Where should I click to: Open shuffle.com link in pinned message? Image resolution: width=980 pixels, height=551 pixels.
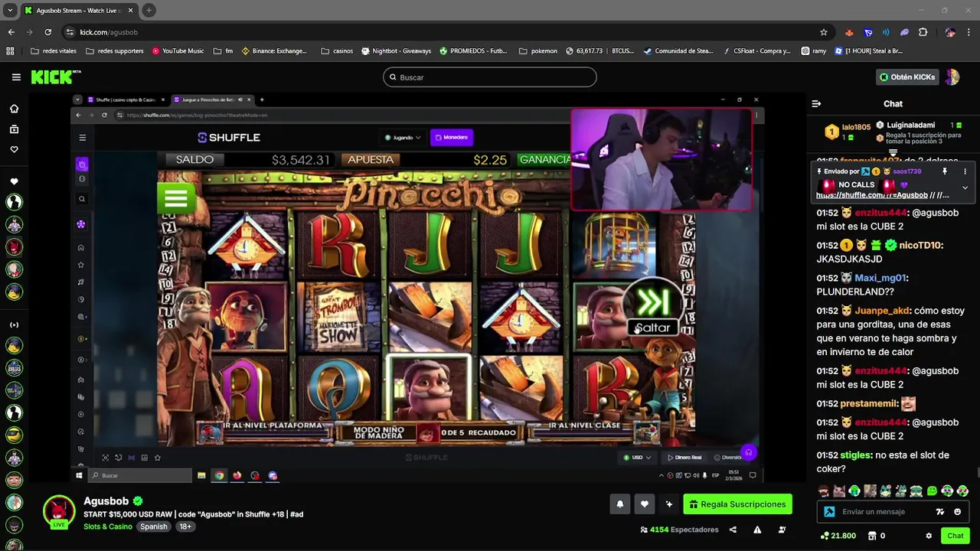872,195
